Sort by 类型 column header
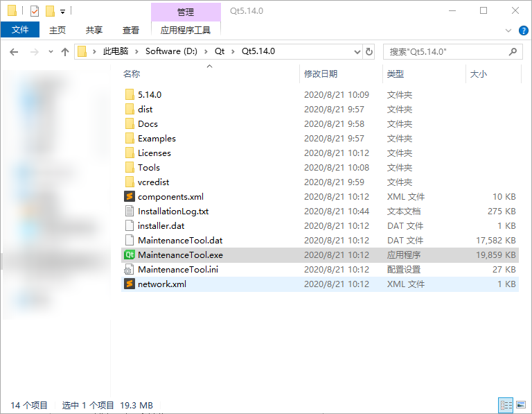 click(396, 74)
